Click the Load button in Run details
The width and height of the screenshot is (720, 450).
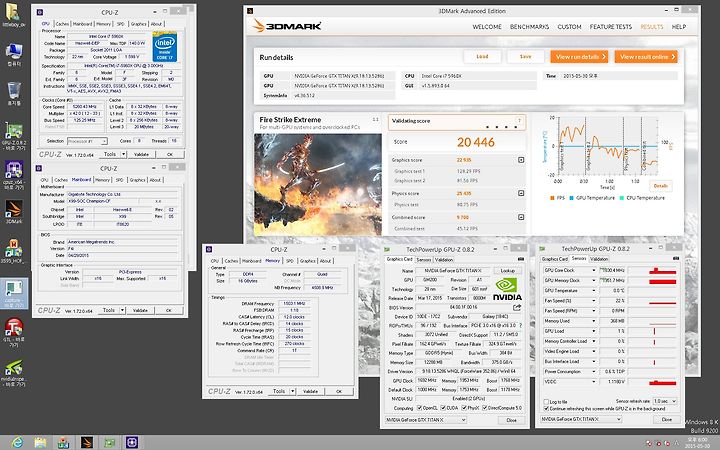click(482, 56)
